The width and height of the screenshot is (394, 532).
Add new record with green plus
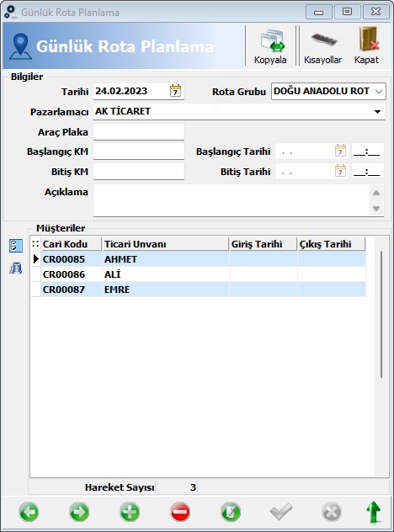coord(130,512)
